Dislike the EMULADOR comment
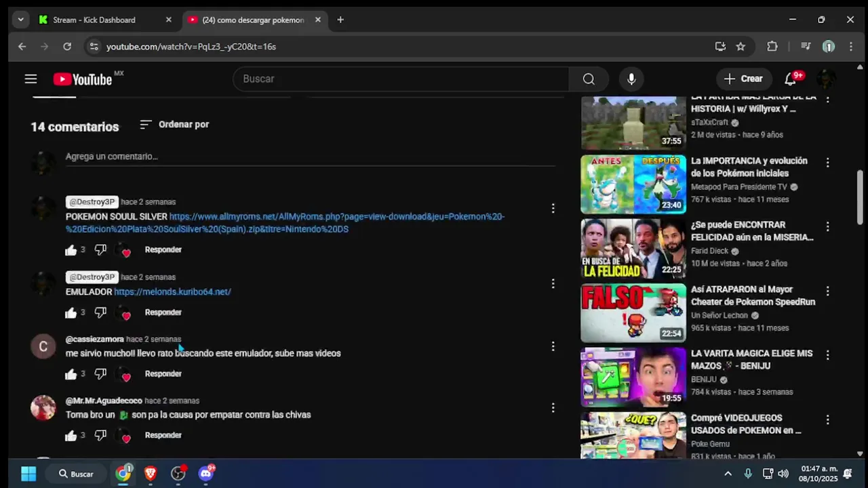Viewport: 868px width, 488px height. tap(100, 312)
